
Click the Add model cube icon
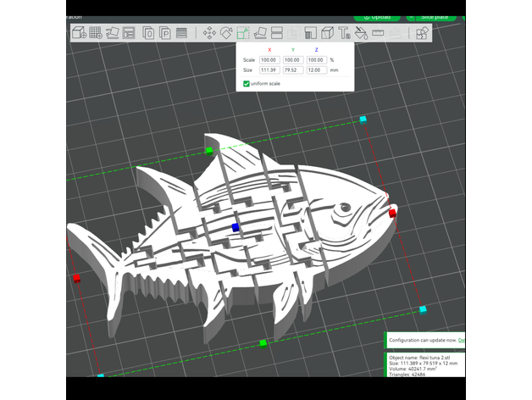coord(78,33)
